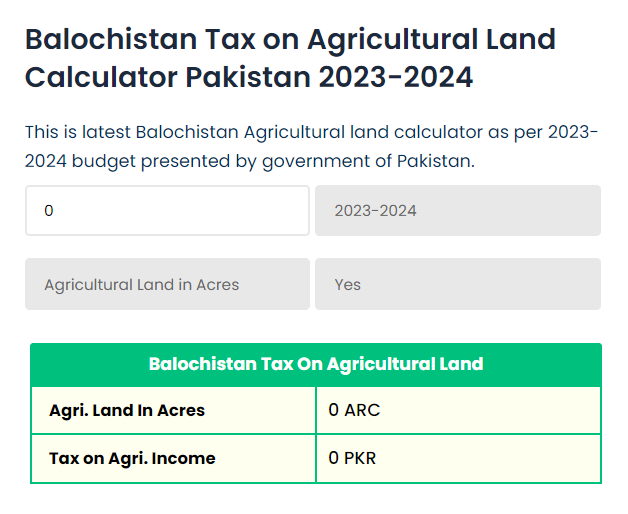Viewport: 628px width, 514px height.
Task: Click the land amount input showing 0
Action: [x=167, y=211]
